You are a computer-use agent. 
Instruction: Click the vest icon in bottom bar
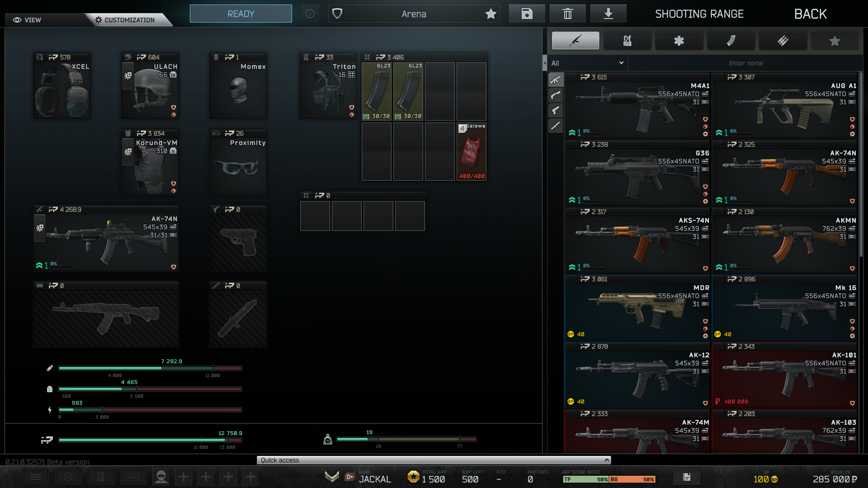pos(101,477)
